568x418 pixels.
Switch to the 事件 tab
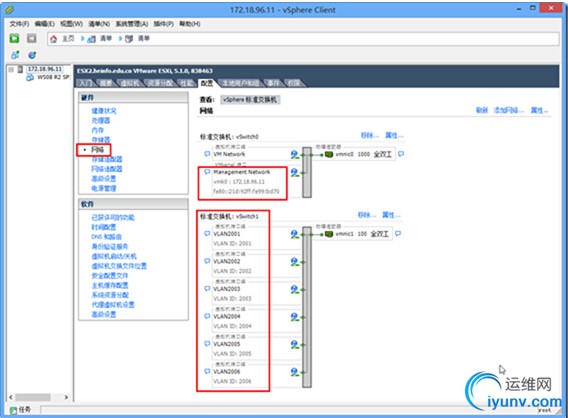click(273, 83)
